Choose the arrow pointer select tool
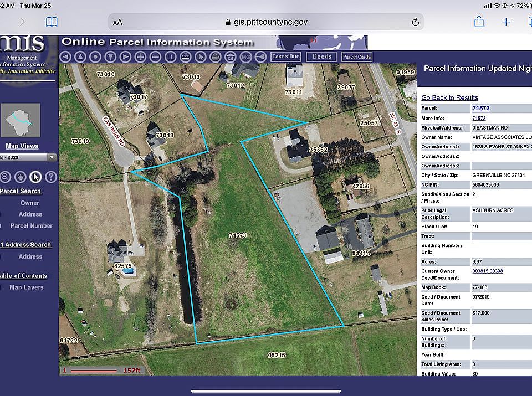This screenshot has width=532, height=396. [x=35, y=177]
